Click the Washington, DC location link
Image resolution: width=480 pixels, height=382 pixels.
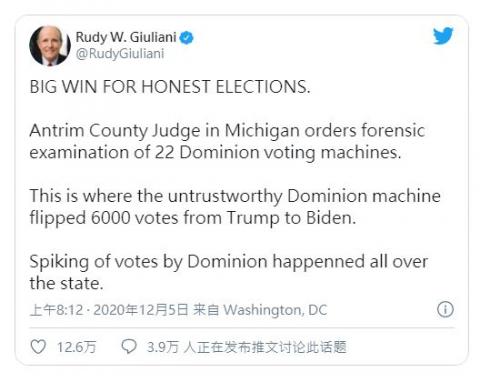point(275,310)
